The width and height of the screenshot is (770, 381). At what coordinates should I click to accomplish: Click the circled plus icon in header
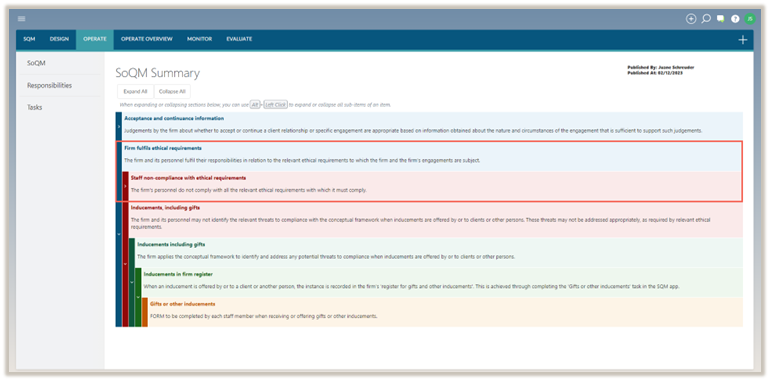tap(691, 19)
